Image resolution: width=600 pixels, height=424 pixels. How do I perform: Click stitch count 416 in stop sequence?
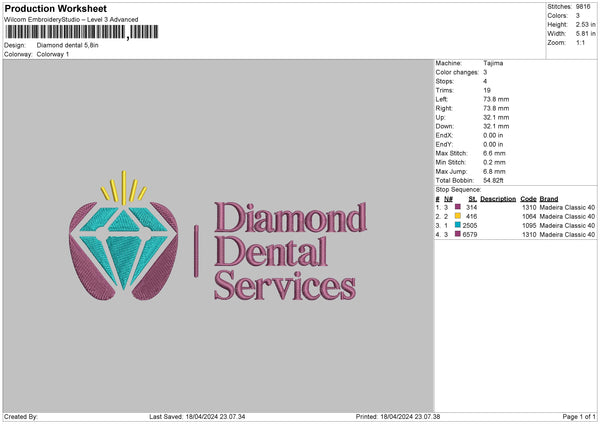pyautogui.click(x=471, y=217)
